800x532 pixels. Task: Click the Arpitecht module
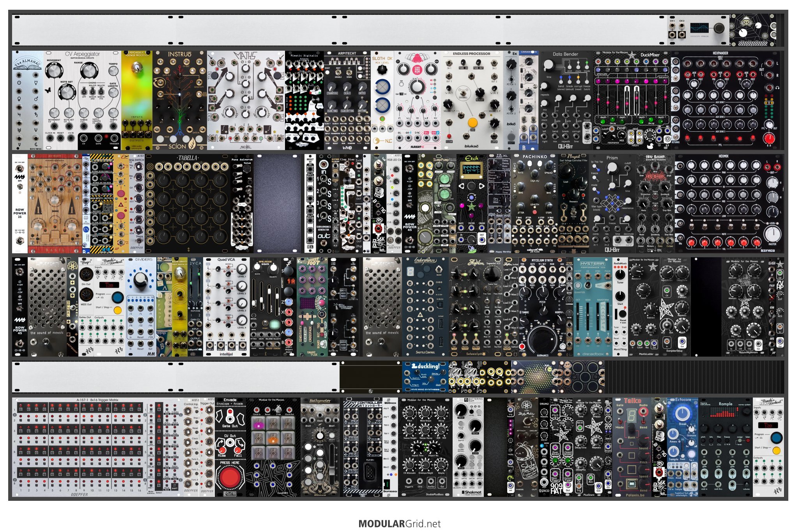tap(347, 100)
